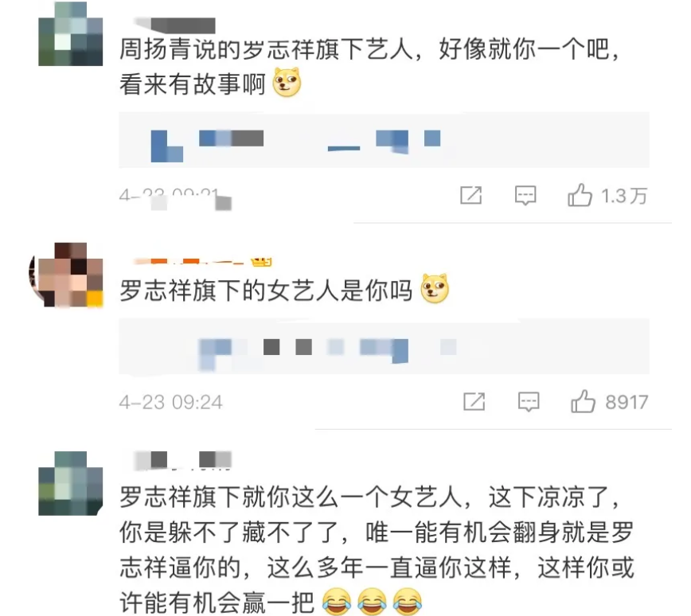Image resolution: width=691 pixels, height=616 pixels.
Task: Expand the reply box under the first comment
Action: [384, 140]
